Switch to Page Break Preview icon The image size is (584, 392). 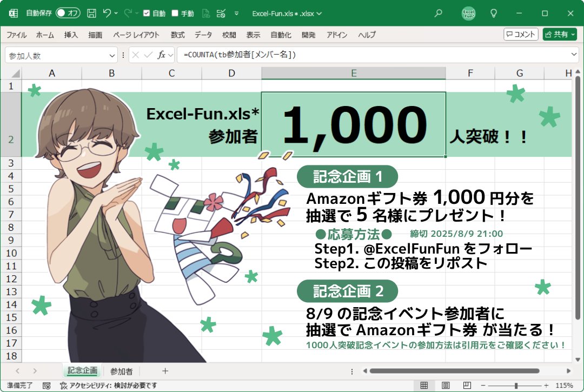tap(467, 386)
